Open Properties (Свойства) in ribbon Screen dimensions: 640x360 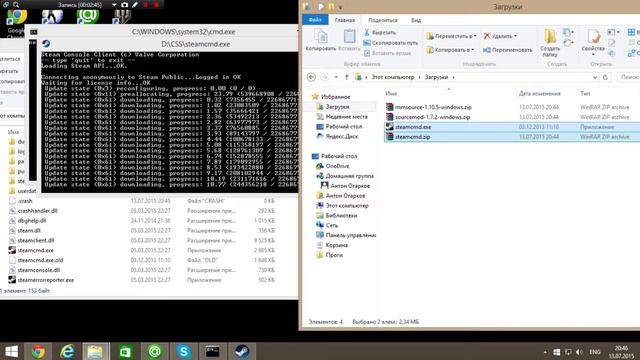pyautogui.click(x=593, y=43)
